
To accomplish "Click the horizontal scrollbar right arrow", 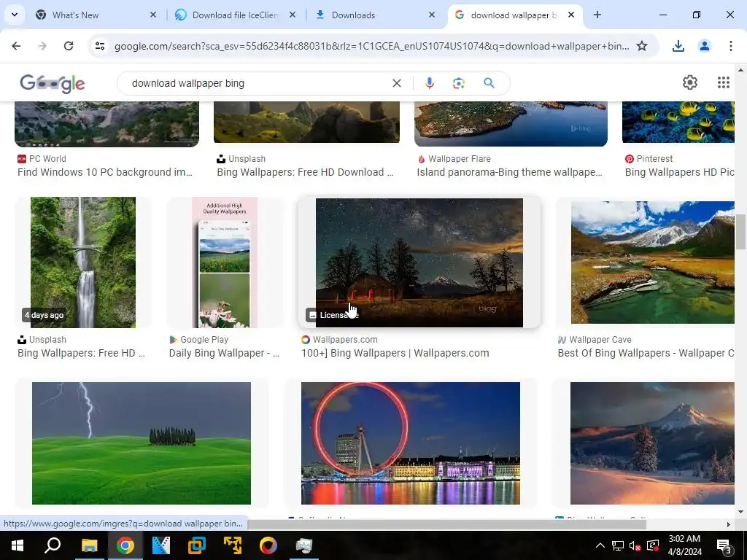I will (x=729, y=524).
